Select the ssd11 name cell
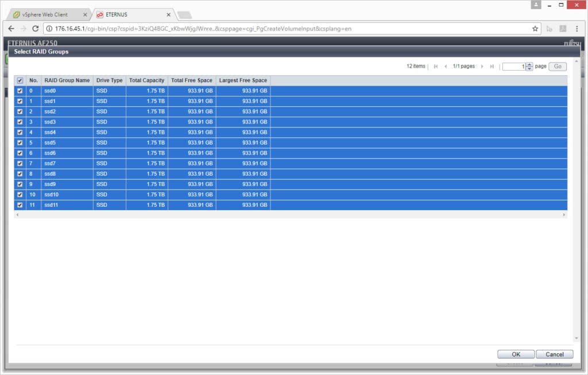 [67, 205]
